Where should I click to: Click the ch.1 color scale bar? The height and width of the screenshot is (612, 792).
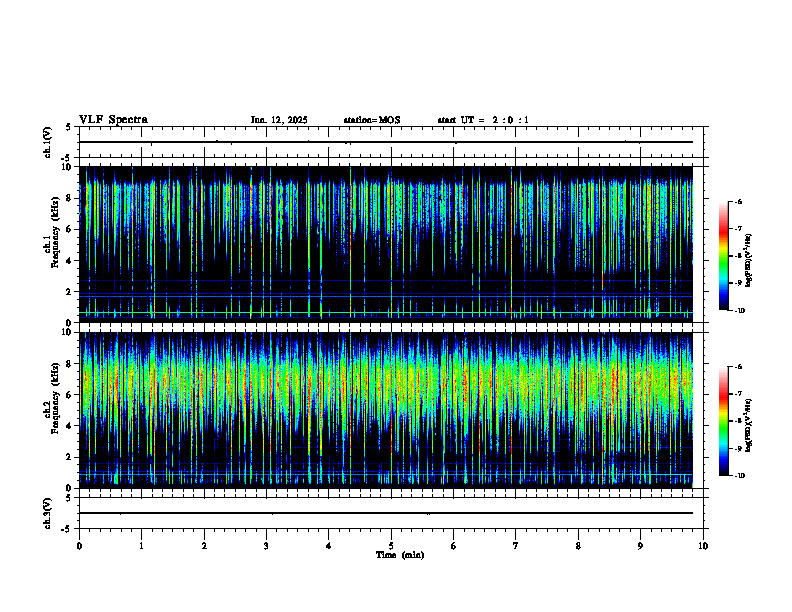pyautogui.click(x=724, y=256)
